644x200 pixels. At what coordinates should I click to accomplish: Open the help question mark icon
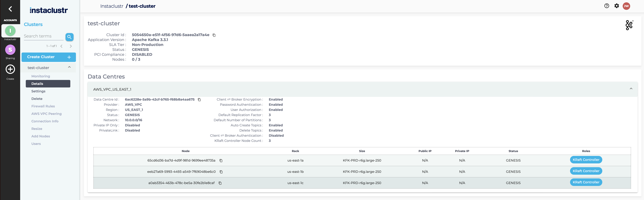coord(607,6)
